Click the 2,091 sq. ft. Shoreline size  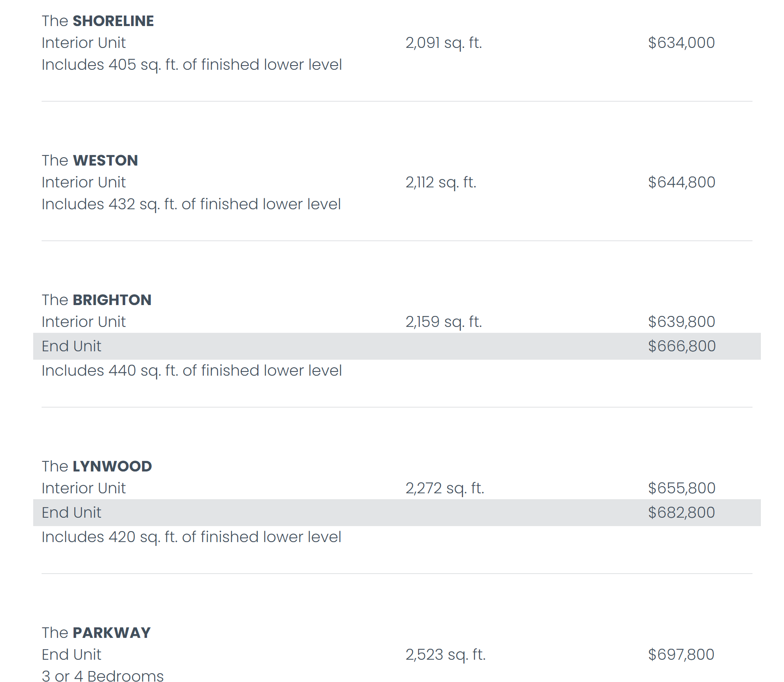(444, 43)
